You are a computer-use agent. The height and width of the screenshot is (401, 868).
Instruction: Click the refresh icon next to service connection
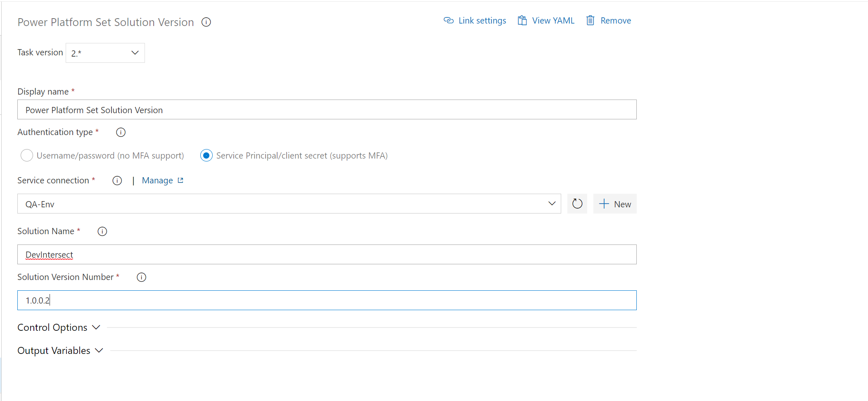(x=577, y=204)
